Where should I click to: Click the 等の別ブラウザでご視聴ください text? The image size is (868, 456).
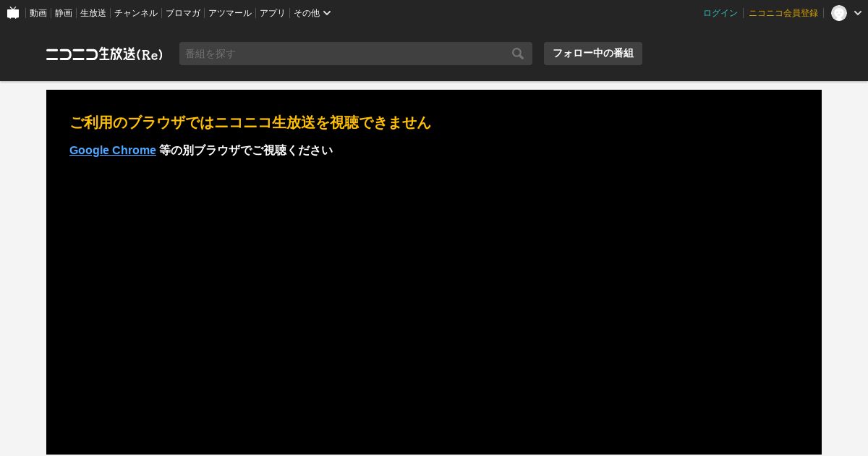tap(246, 151)
